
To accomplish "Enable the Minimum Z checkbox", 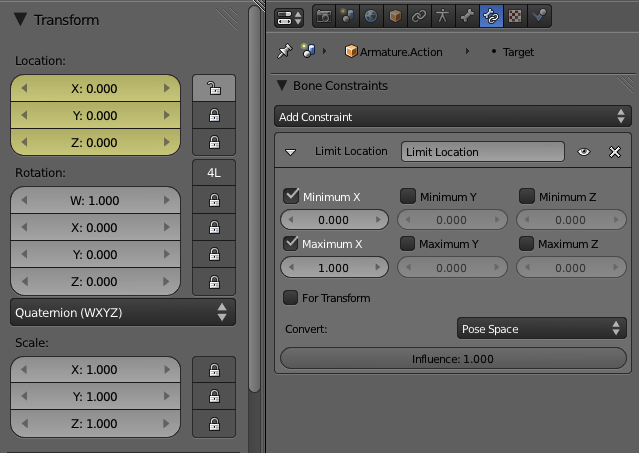I will click(x=527, y=196).
